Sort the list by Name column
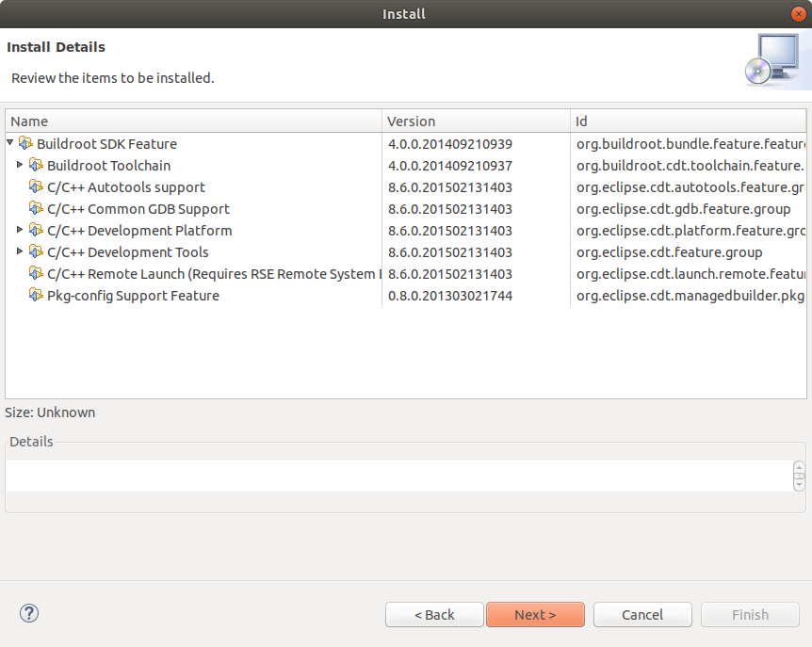812x647 pixels. [x=194, y=121]
